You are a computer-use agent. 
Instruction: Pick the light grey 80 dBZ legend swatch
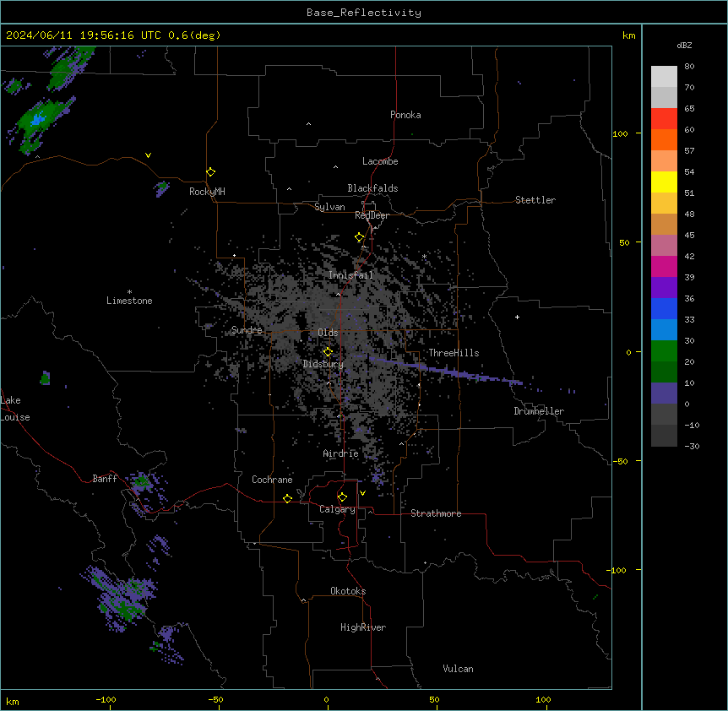coord(664,77)
